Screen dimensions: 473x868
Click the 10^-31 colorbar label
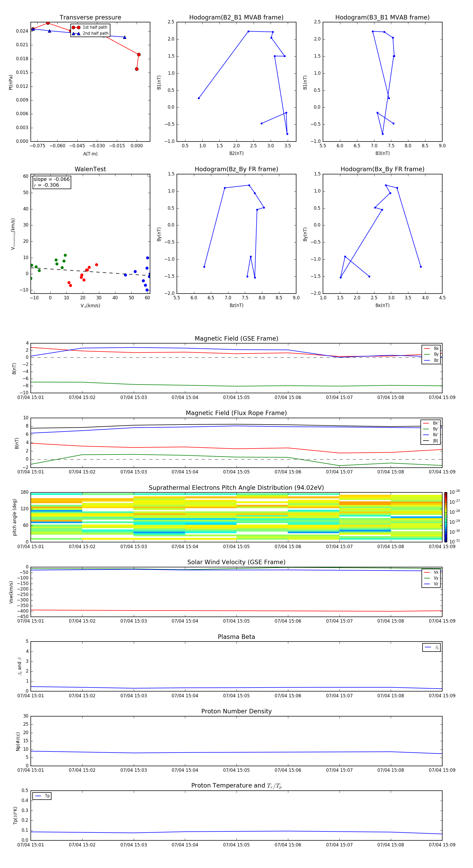coord(455,542)
